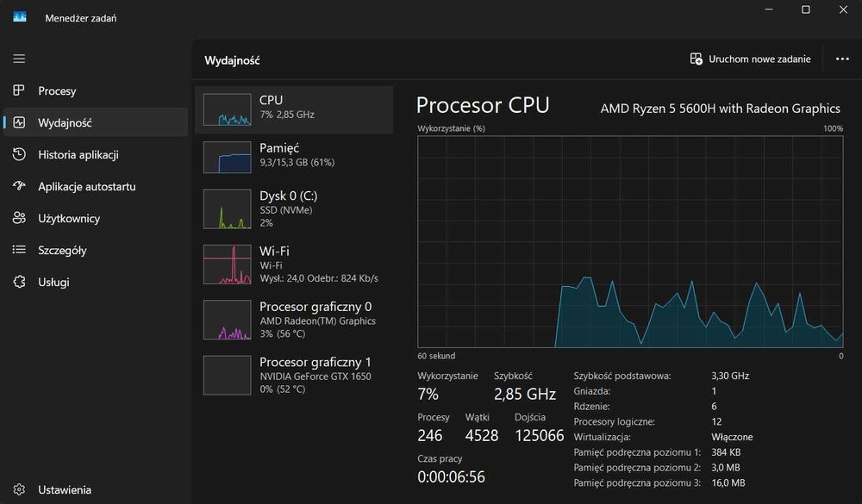Open the Historia aplikacji page
Image resolution: width=862 pixels, height=504 pixels.
pyautogui.click(x=78, y=154)
